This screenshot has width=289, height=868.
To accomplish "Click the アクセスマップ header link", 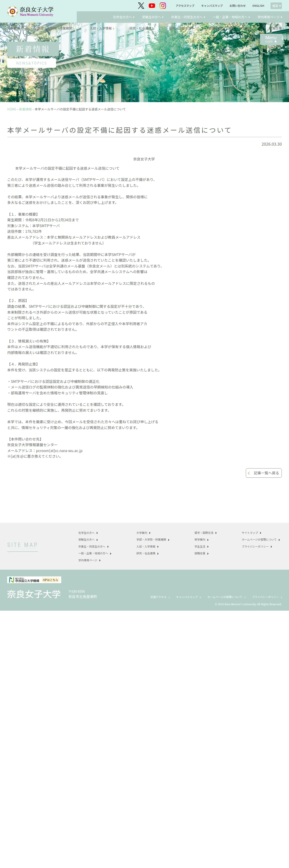I will coord(185,6).
